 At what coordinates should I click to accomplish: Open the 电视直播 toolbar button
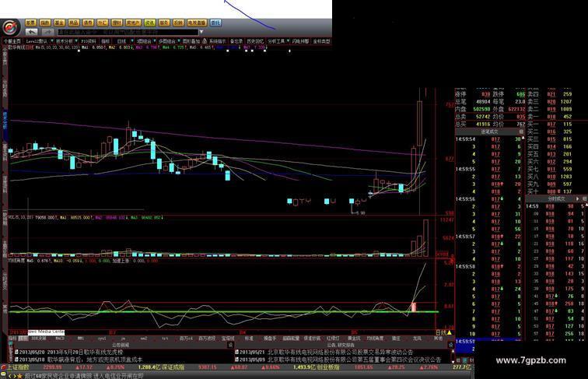(x=197, y=23)
